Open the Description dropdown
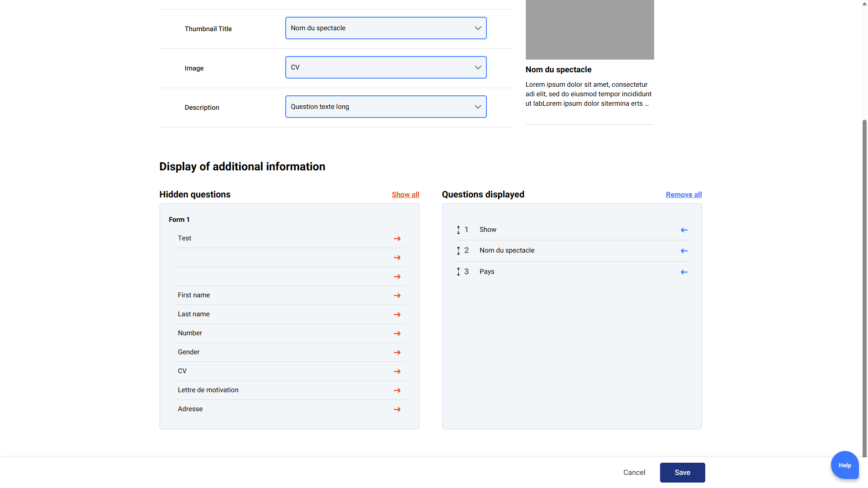The width and height of the screenshot is (868, 488). coord(386,107)
